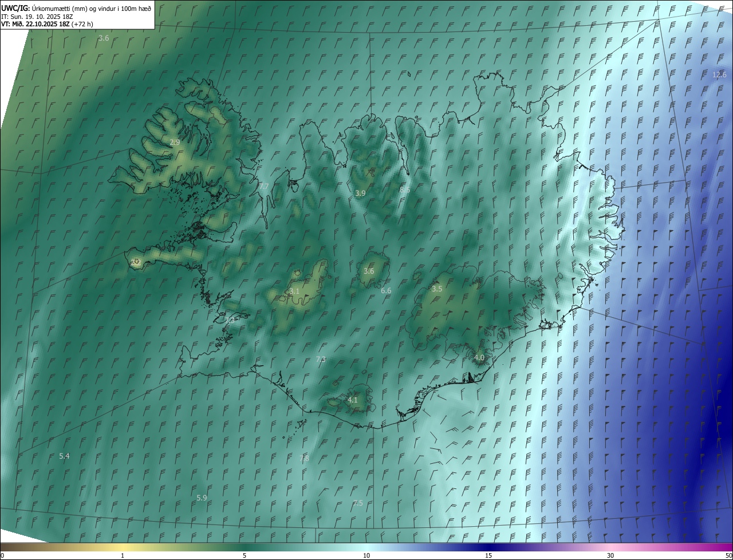Click the 3.1 value on the map
This screenshot has height=560, width=733.
(294, 291)
